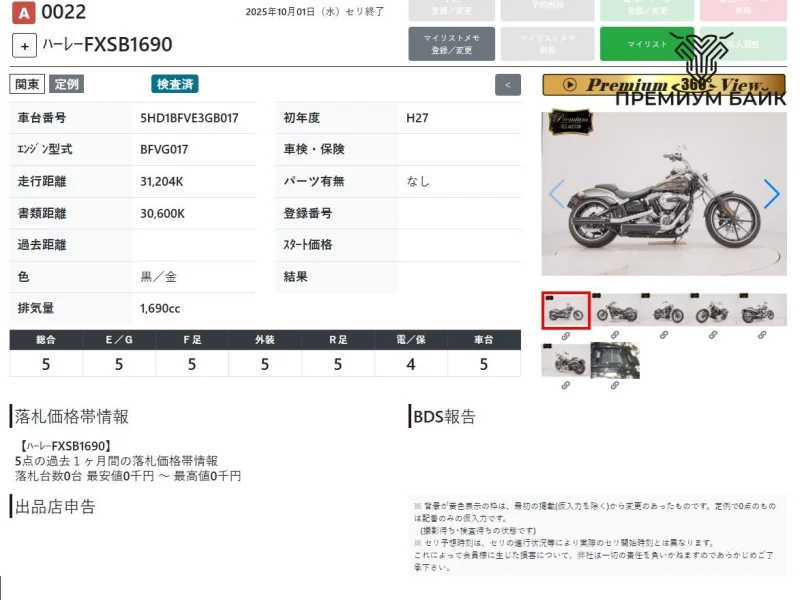This screenshot has width=800, height=600.
Task: Open the rear-view motorcycle thumbnail in second row
Action: (565, 360)
